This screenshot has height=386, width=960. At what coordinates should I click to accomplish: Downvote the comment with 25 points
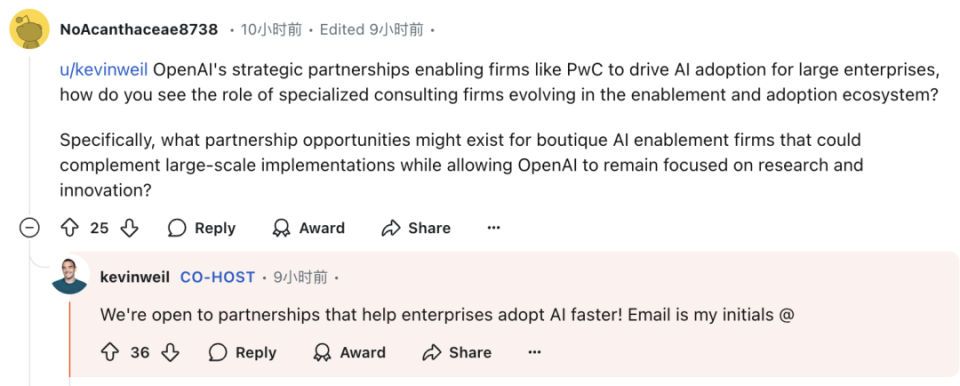tap(130, 229)
